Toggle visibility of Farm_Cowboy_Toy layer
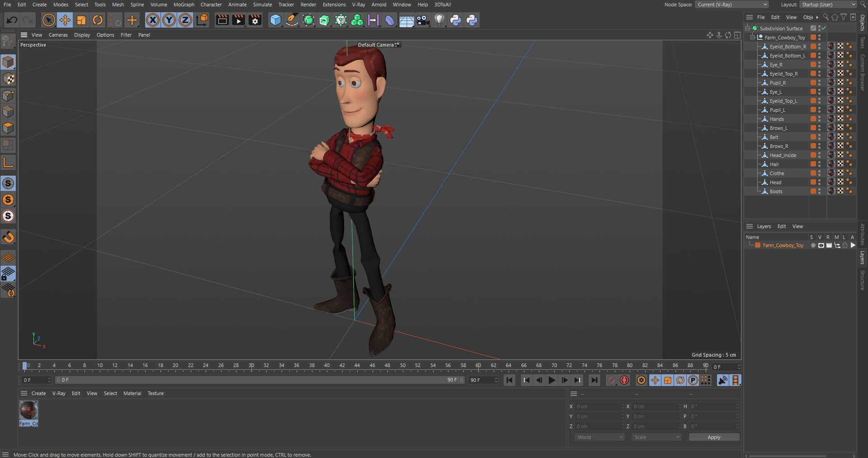 click(821, 245)
